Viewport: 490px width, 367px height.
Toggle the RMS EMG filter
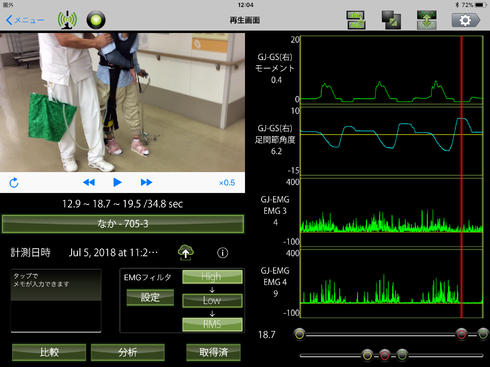pos(212,324)
